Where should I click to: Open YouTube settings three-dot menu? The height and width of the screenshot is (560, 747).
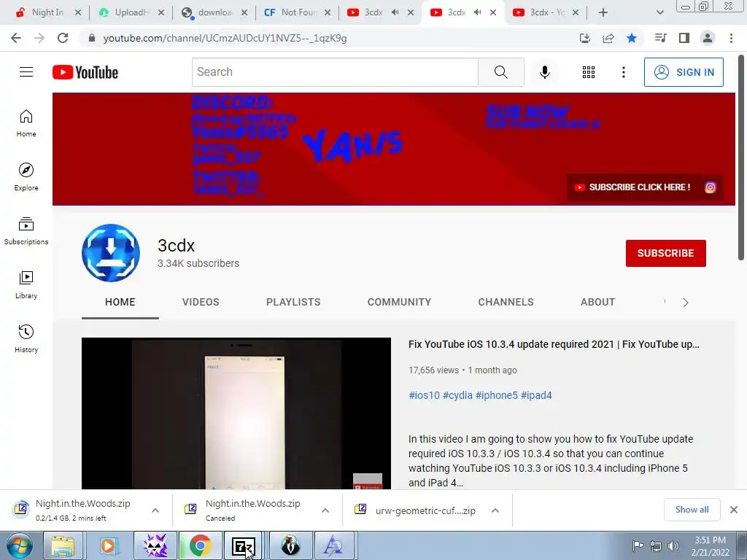[623, 72]
